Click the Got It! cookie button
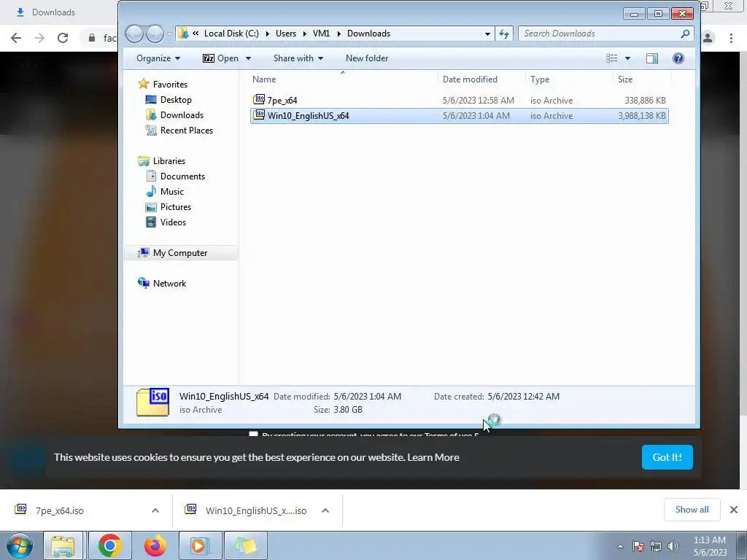The width and height of the screenshot is (747, 560). pos(667,457)
